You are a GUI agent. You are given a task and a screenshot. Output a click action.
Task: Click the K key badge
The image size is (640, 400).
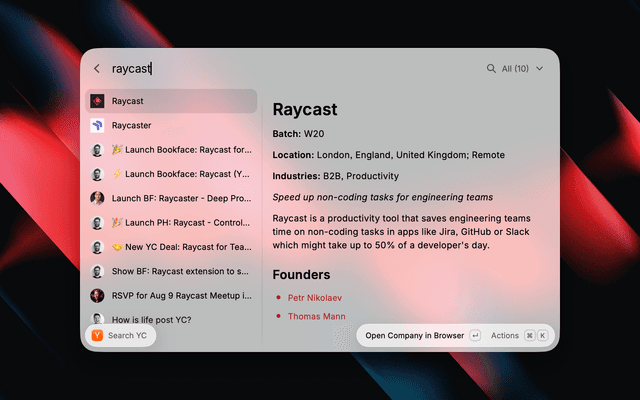point(542,336)
